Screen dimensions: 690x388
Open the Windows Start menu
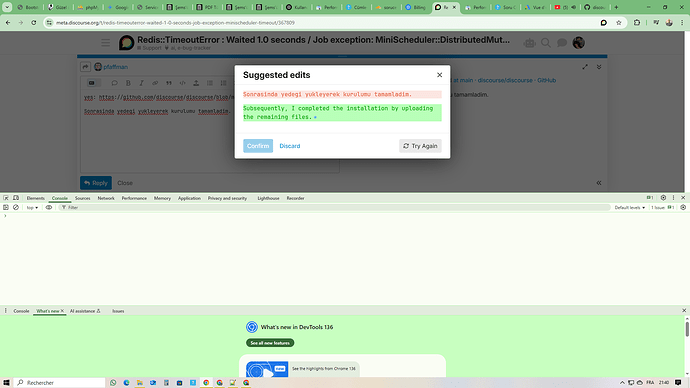[x=6, y=383]
